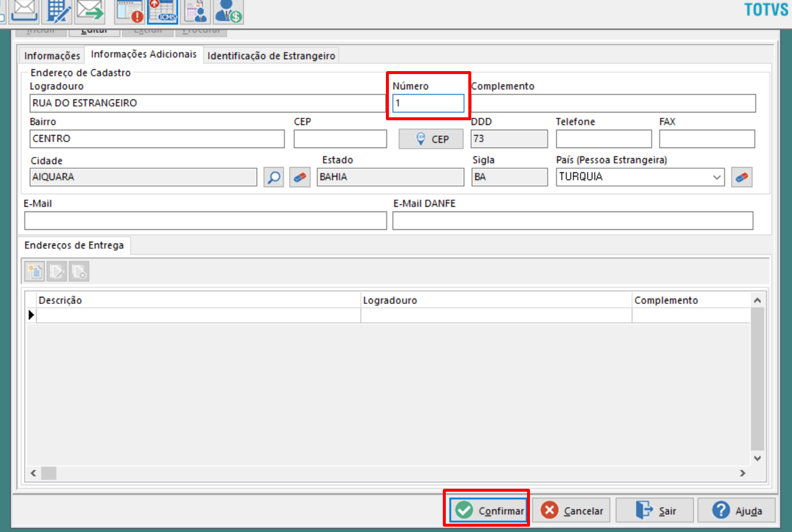Expand the País (Pessoa Estrangeira) dropdown
The image size is (792, 532).
pos(717,177)
